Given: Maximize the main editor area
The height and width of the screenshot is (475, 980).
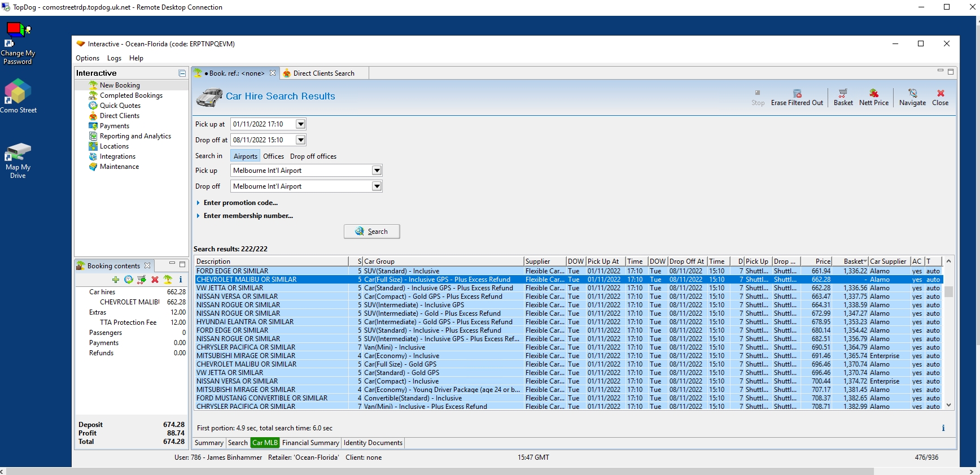Looking at the screenshot, I should (x=951, y=72).
